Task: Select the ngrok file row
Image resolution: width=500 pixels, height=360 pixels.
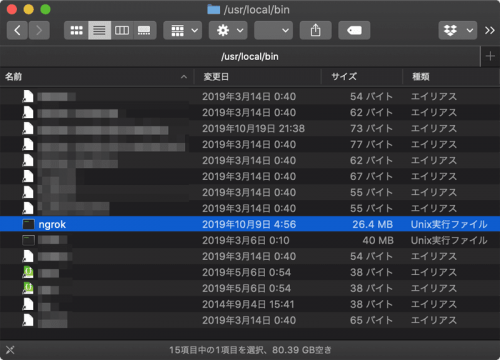Action: click(x=250, y=224)
